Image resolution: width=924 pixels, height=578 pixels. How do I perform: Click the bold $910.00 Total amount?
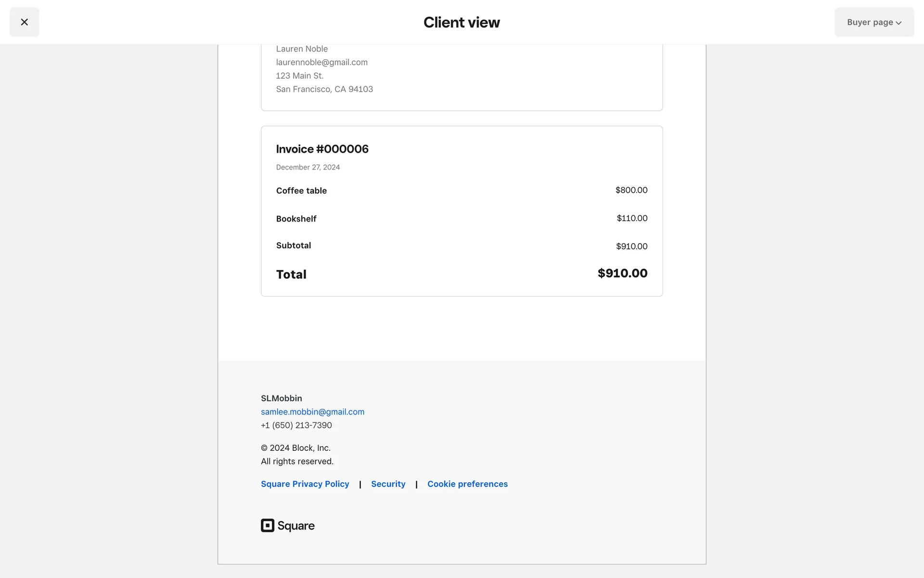(x=622, y=273)
